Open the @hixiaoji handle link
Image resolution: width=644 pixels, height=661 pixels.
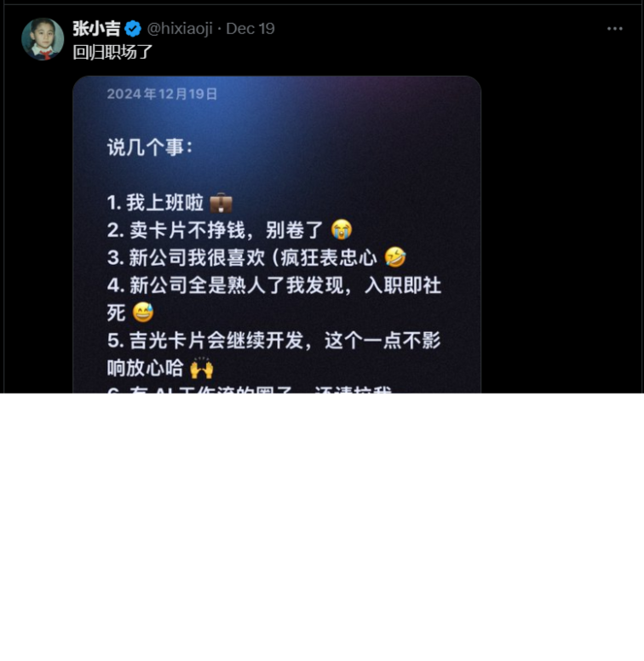(180, 29)
